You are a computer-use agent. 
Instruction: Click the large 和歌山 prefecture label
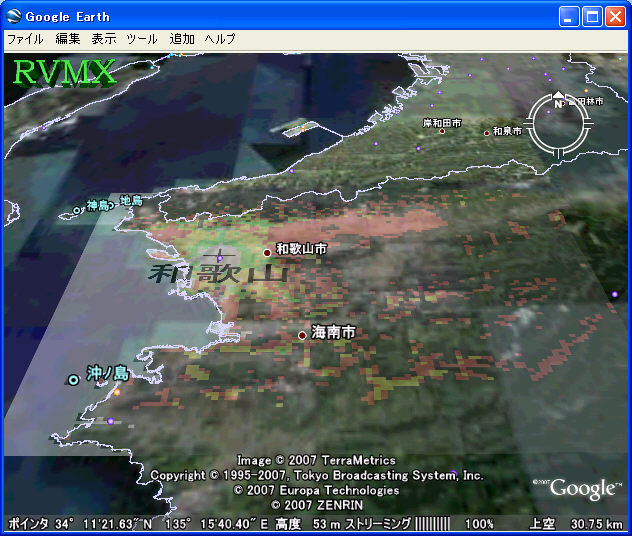coord(218,273)
